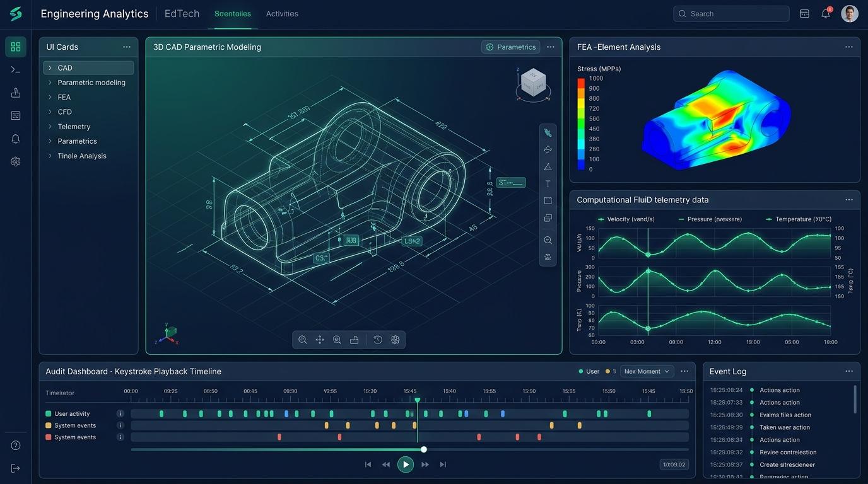Select the EdTech item in the top bar

click(x=182, y=14)
